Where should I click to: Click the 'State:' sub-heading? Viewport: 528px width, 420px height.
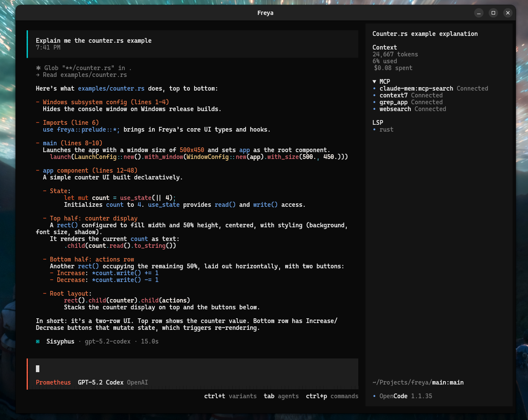(60, 191)
